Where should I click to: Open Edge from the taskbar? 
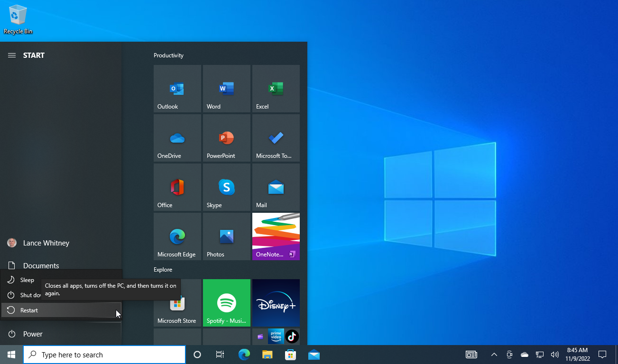pyautogui.click(x=244, y=355)
